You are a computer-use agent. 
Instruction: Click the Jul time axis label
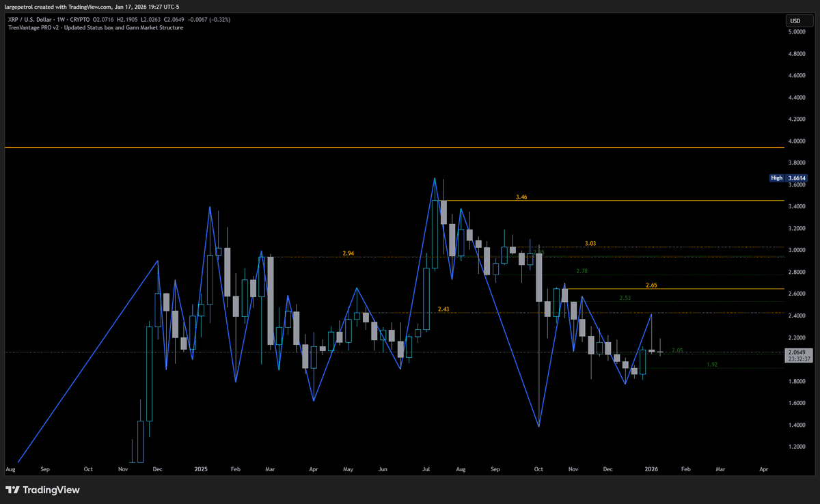426,470
